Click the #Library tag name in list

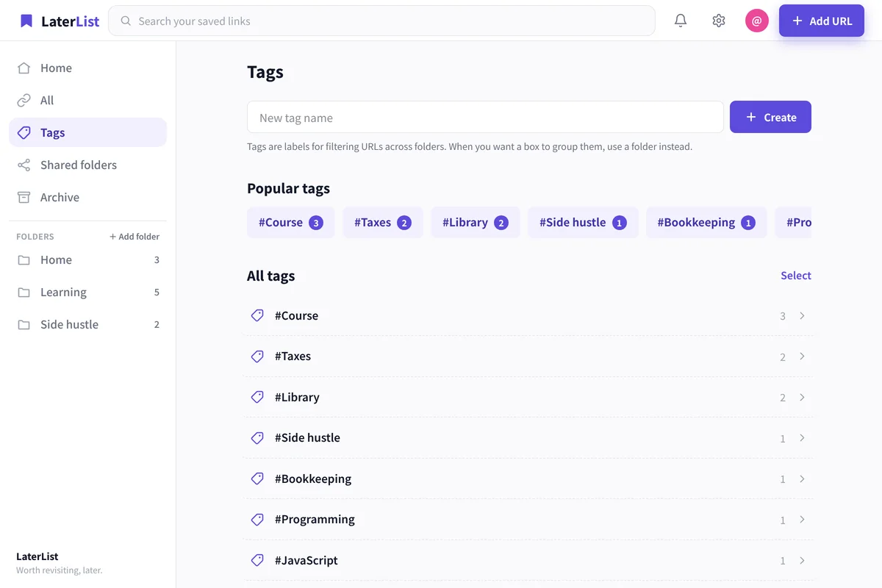tap(297, 397)
